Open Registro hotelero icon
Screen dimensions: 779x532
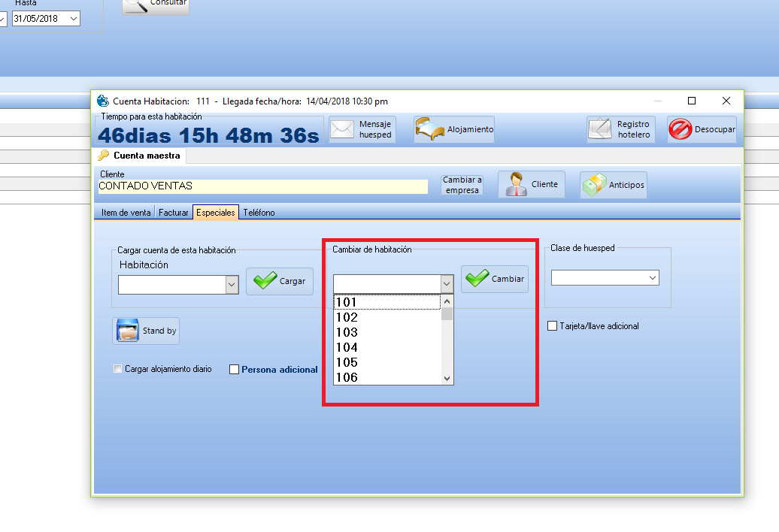(601, 129)
